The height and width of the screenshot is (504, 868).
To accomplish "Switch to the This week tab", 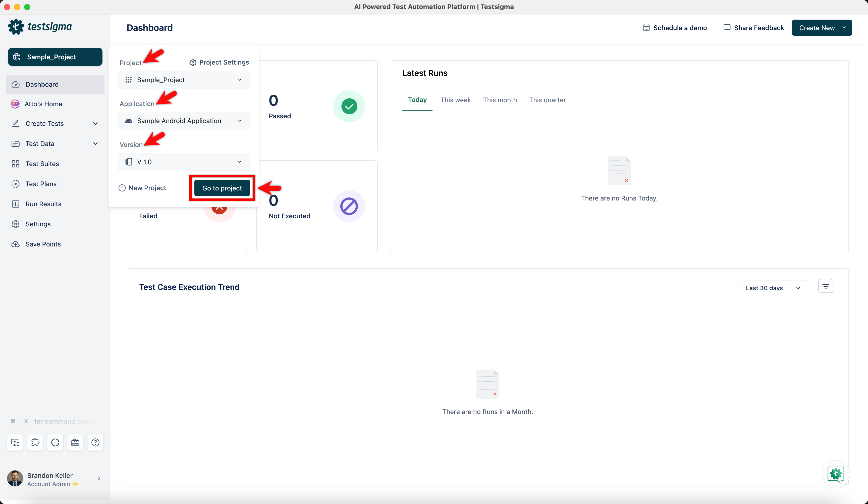I will click(455, 100).
